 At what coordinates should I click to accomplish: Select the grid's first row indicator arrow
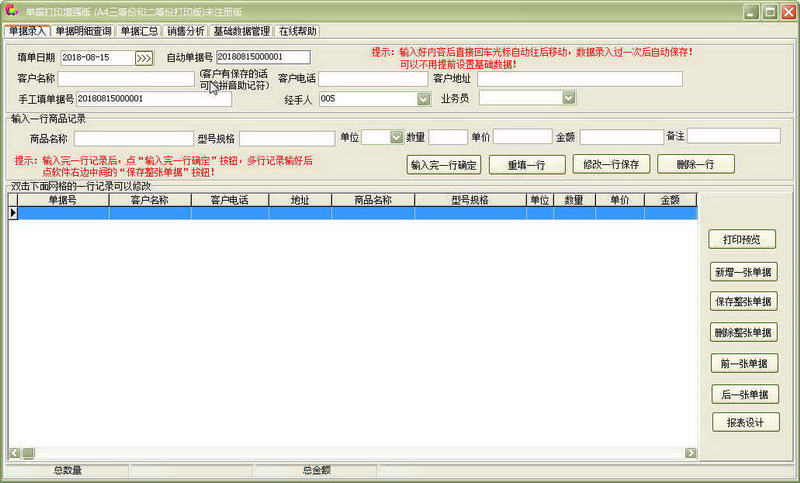13,213
